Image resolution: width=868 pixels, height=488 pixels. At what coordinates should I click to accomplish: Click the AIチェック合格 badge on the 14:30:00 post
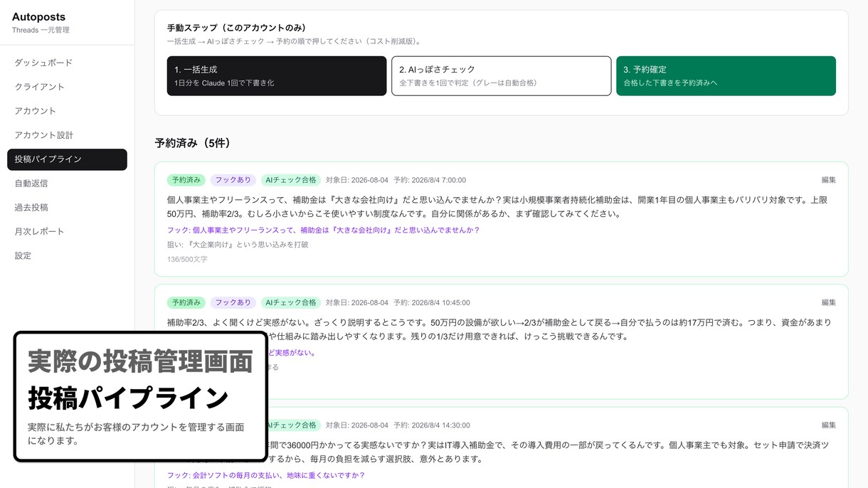(293, 425)
